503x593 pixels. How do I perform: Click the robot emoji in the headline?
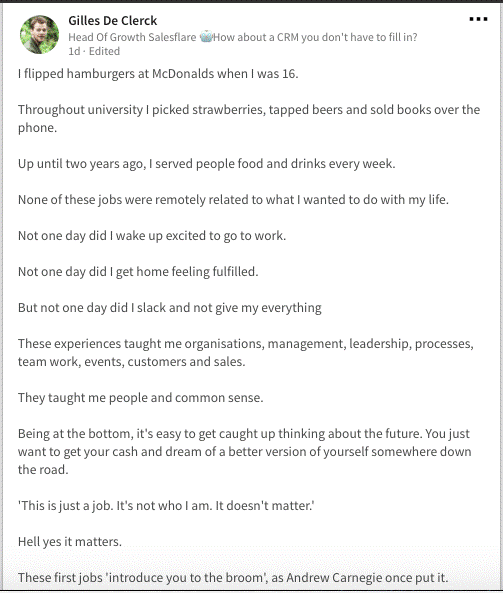206,37
